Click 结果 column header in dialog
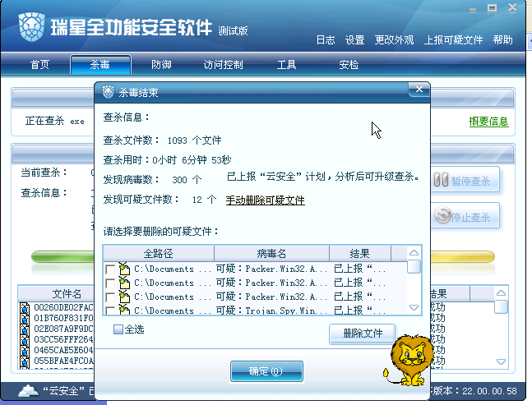The image size is (532, 405). pos(359,253)
